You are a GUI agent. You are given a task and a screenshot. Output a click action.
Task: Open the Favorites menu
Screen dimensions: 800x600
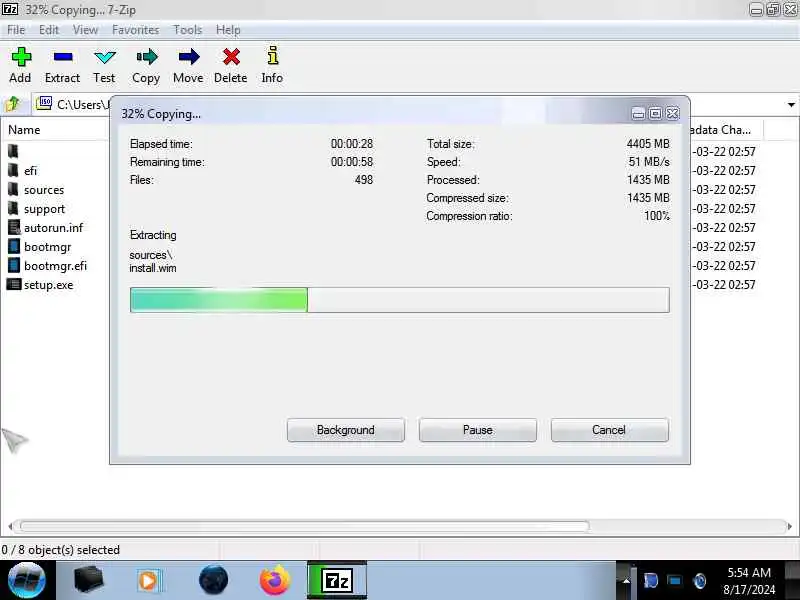tap(135, 30)
